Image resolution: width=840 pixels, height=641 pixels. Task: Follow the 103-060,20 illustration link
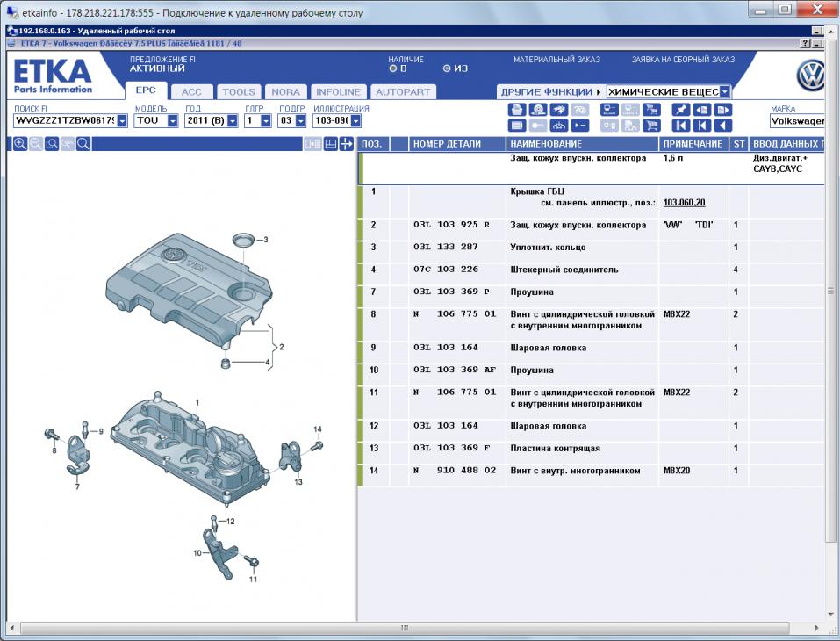[684, 203]
